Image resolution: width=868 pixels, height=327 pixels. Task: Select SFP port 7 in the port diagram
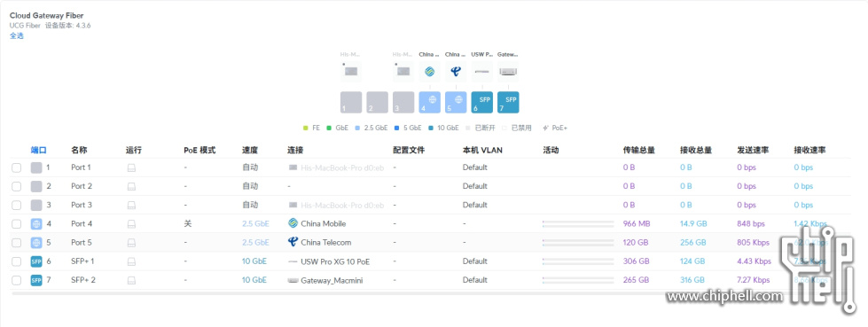pyautogui.click(x=508, y=103)
